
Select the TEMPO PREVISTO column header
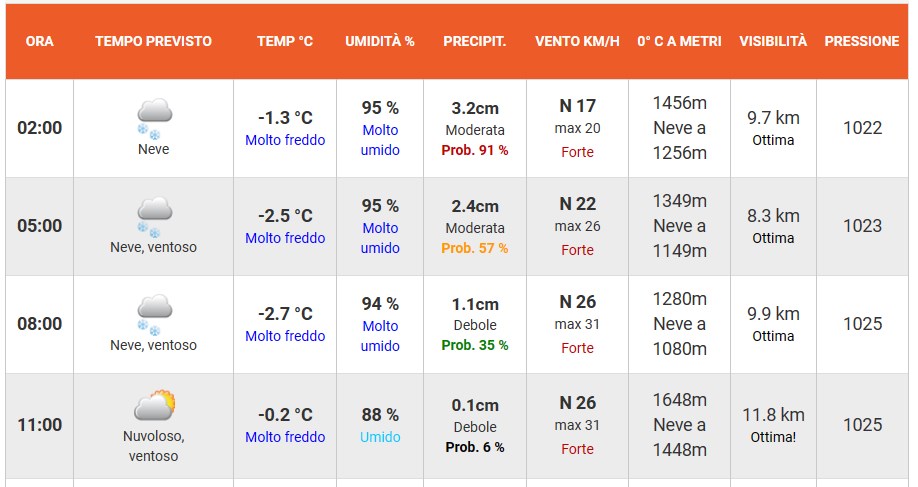154,41
